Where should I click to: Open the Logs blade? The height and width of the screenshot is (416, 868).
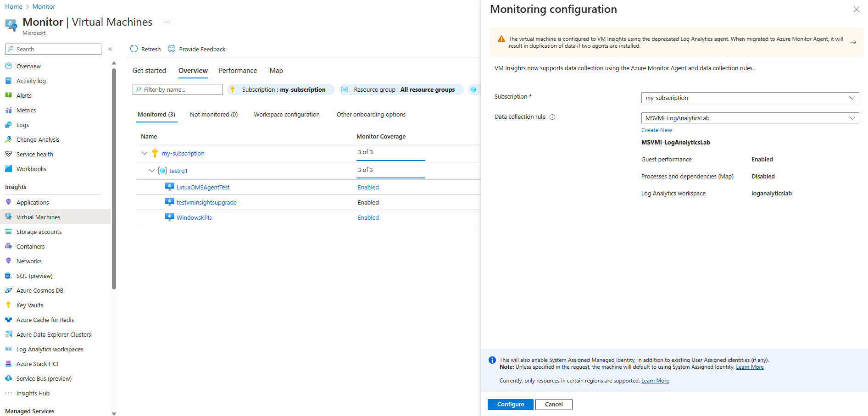[x=23, y=125]
